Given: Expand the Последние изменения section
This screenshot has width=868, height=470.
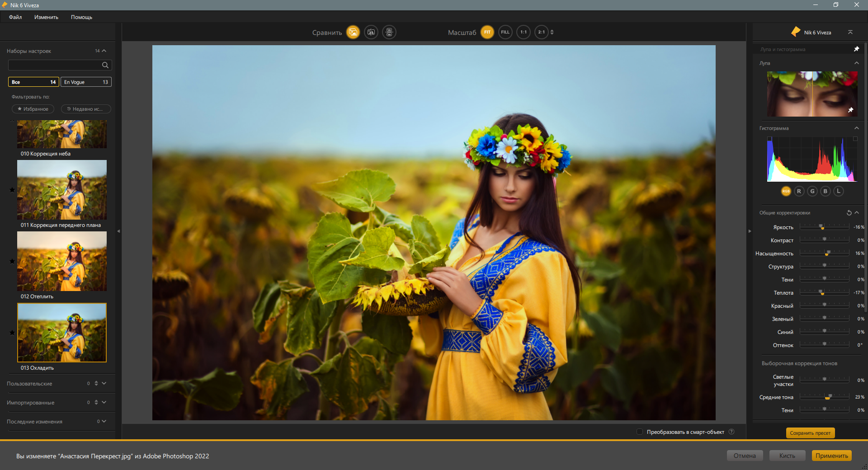Looking at the screenshot, I should (104, 421).
